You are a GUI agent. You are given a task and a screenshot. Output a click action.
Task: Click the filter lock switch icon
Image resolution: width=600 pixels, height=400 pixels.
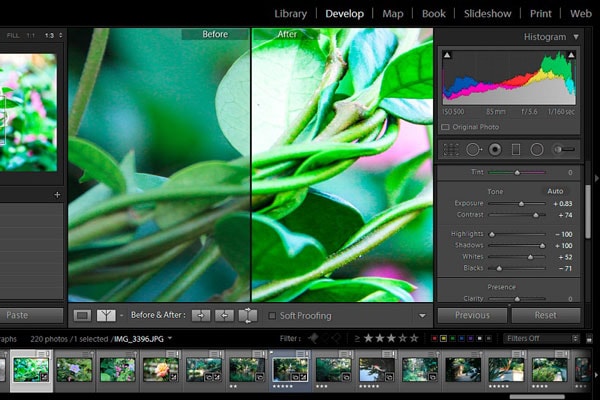tap(589, 339)
